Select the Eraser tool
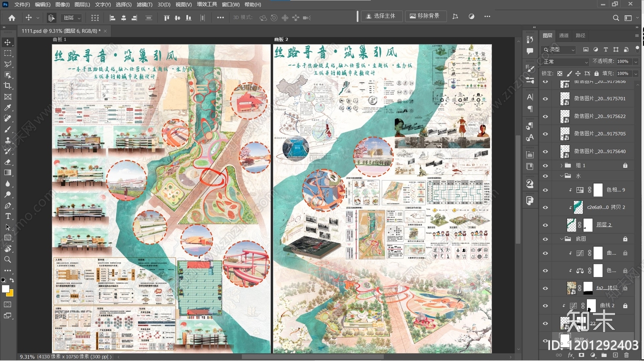 (x=8, y=162)
